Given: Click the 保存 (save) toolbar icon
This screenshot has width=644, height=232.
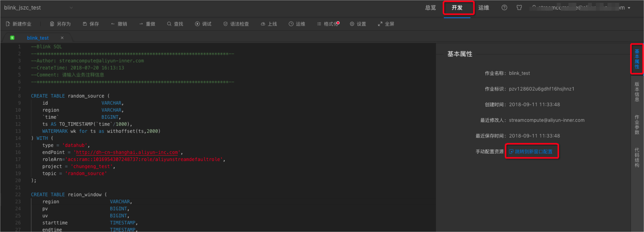Looking at the screenshot, I should coord(85,24).
